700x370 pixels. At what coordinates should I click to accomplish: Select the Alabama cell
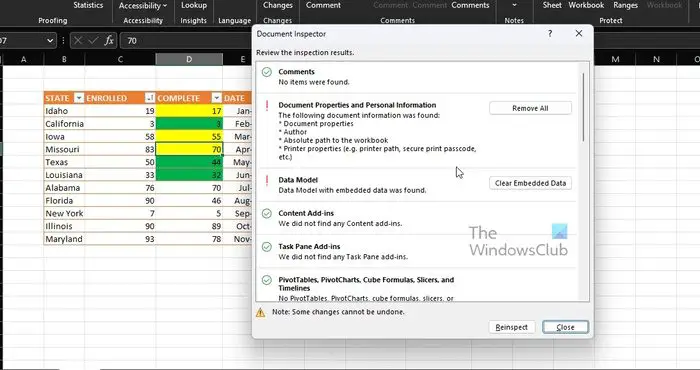(x=64, y=188)
